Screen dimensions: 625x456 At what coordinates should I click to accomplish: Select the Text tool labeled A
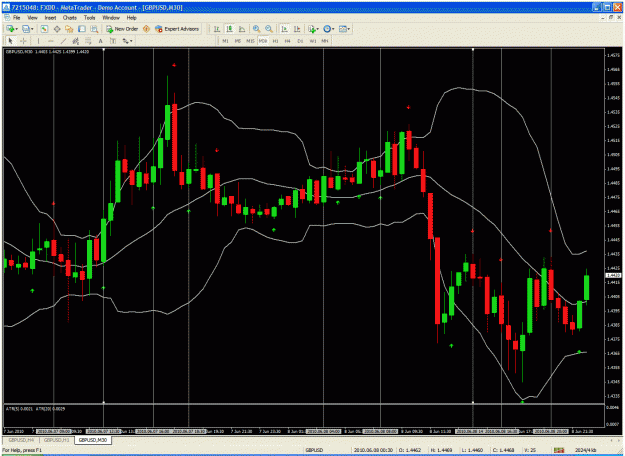[100, 41]
